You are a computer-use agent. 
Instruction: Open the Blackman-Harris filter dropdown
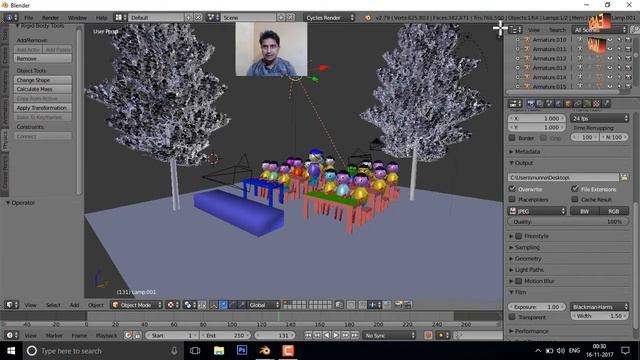(599, 307)
